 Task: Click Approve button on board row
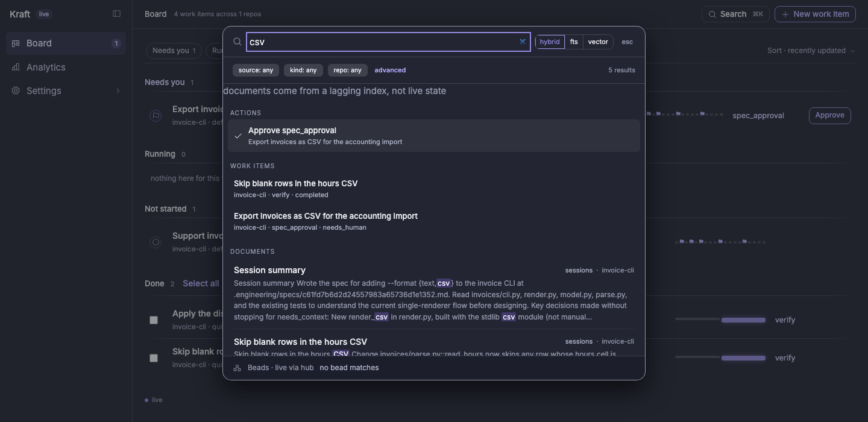(x=829, y=115)
